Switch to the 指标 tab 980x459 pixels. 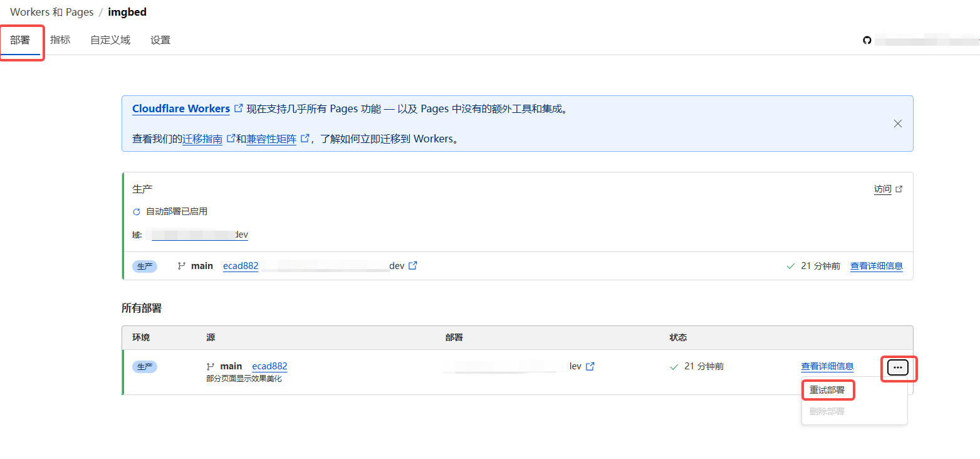pos(60,40)
